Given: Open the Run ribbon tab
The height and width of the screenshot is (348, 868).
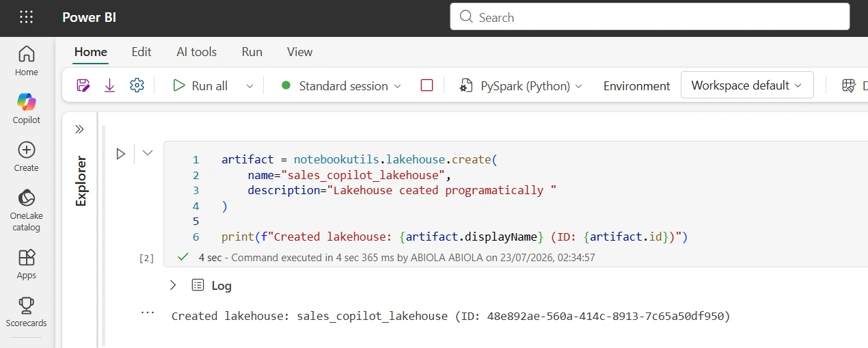Looking at the screenshot, I should pos(252,52).
